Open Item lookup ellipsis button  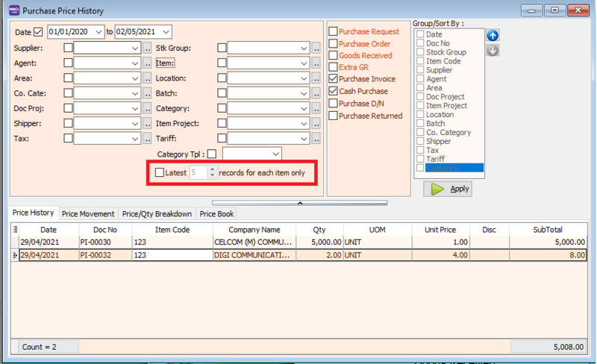tap(316, 63)
